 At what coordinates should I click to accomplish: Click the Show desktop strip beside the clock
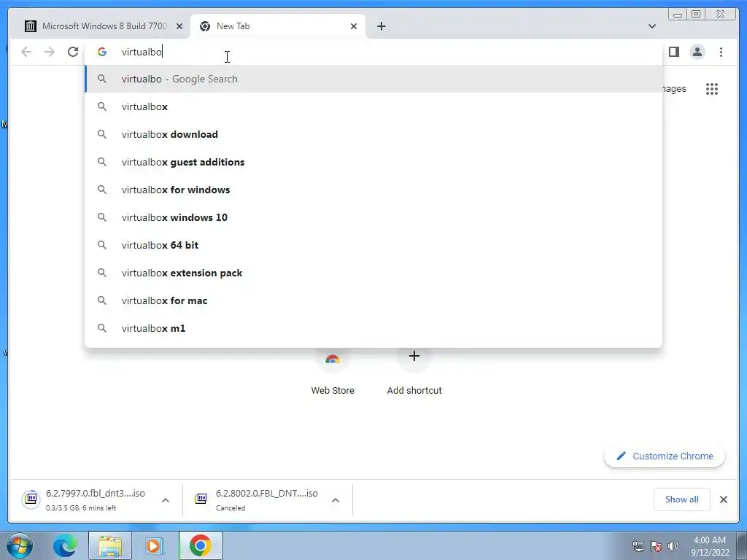click(x=742, y=545)
